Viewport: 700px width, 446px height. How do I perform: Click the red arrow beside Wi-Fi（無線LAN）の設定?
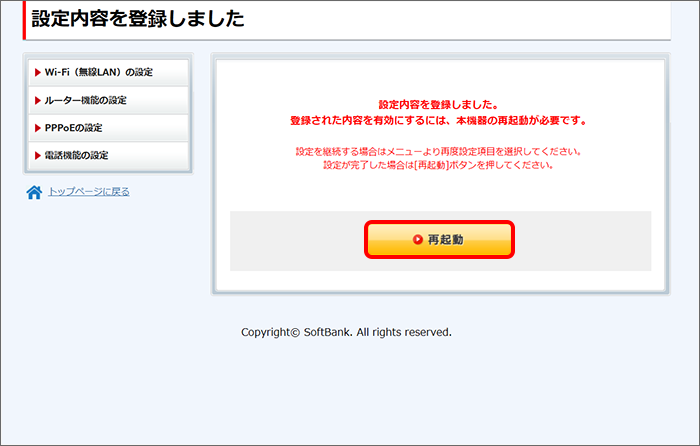[38, 72]
